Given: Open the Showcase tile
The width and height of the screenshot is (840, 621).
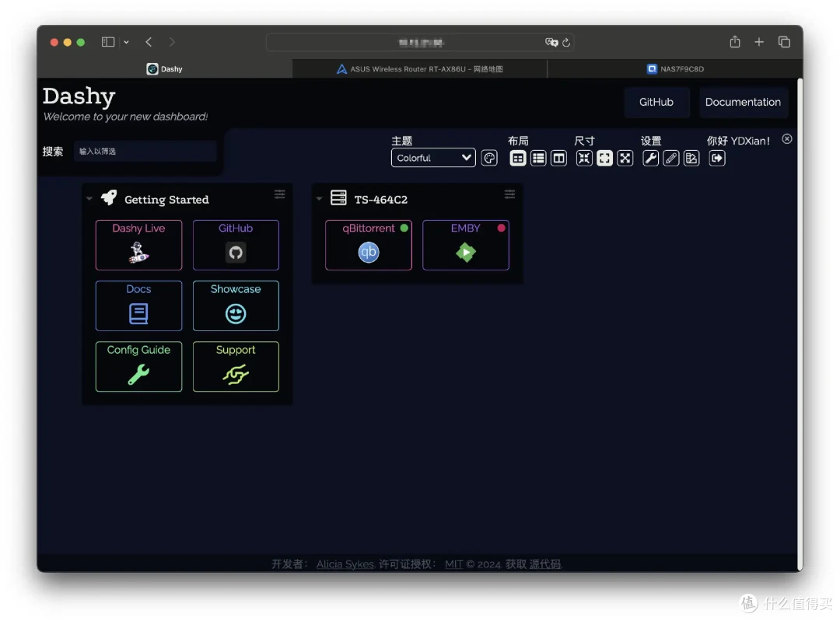Looking at the screenshot, I should pyautogui.click(x=236, y=305).
